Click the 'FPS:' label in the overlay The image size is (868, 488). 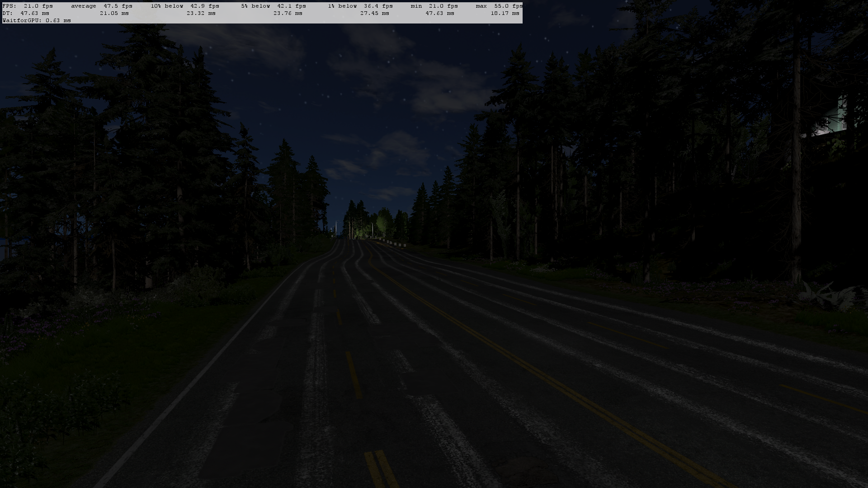(x=9, y=6)
